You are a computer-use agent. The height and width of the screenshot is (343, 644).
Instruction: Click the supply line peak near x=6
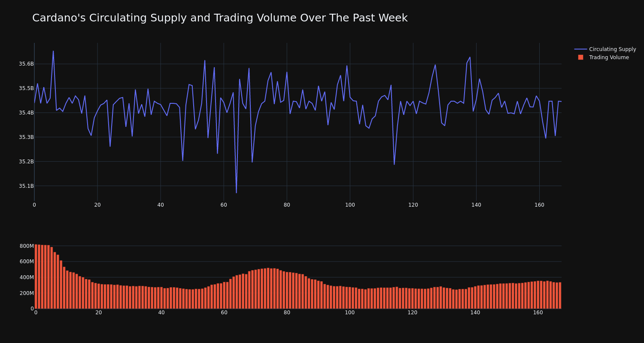pyautogui.click(x=53, y=52)
